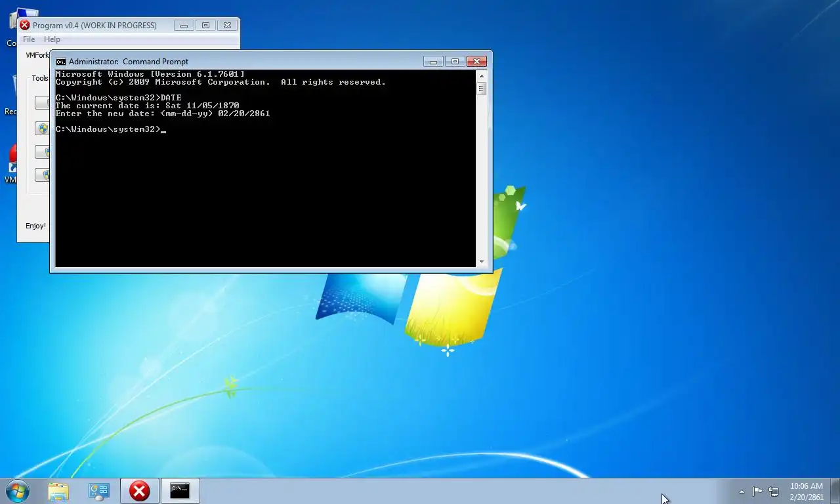Click the 'Program v0.4 (WORK IN PROGRESS)' title text
Screen dimensions: 840x504
pos(94,26)
